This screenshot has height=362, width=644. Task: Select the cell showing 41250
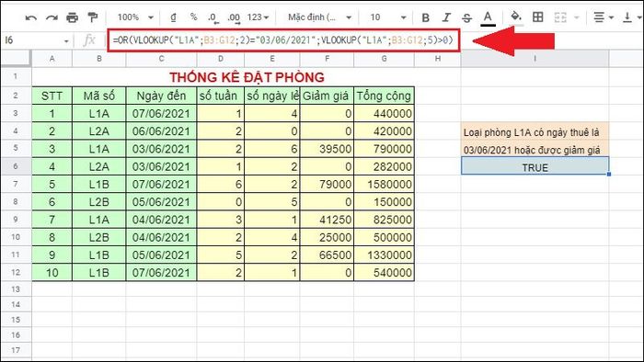coord(327,220)
